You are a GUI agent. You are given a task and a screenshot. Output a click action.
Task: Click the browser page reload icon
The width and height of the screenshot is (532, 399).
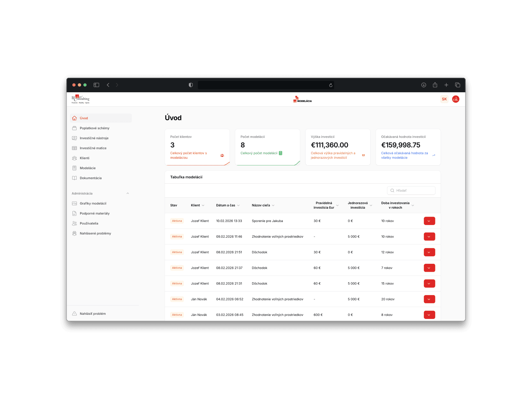(331, 85)
